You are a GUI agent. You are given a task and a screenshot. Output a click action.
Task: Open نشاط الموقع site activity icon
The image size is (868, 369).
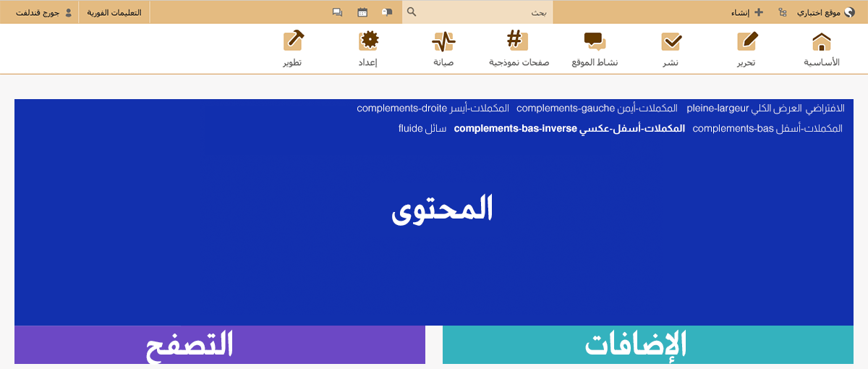point(595,42)
